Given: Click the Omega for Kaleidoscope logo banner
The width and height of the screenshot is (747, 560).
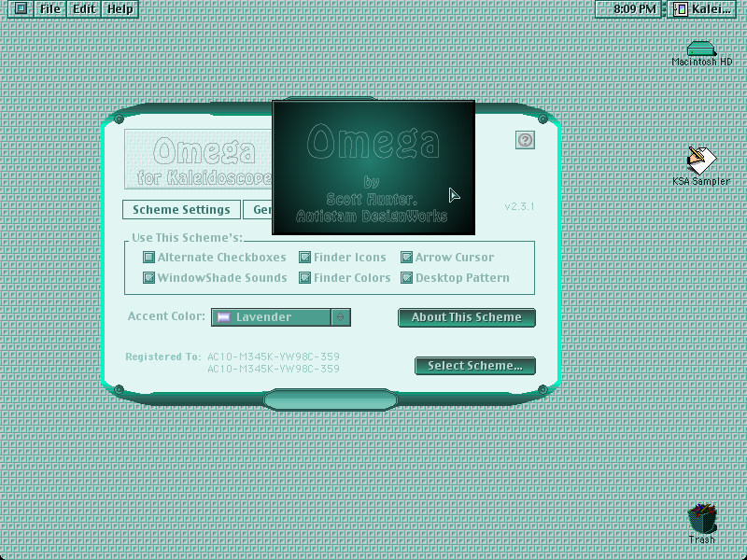Looking at the screenshot, I should [198, 159].
